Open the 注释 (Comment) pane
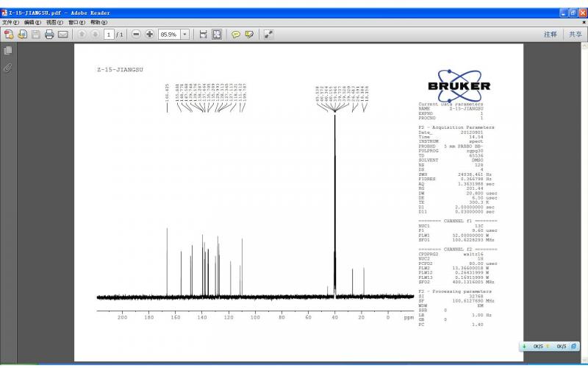The width and height of the screenshot is (588, 368). click(551, 35)
